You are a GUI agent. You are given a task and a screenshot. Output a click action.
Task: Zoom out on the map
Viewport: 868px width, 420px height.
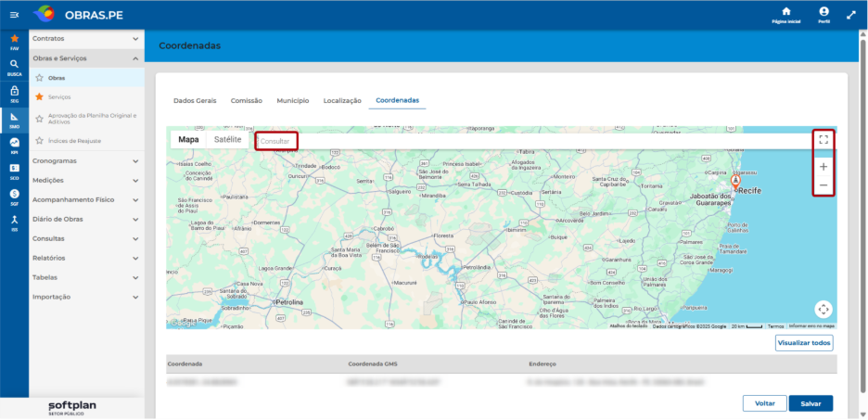click(823, 185)
